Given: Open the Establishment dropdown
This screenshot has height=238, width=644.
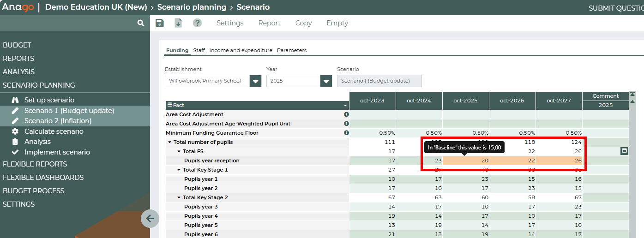Looking at the screenshot, I should click(255, 81).
